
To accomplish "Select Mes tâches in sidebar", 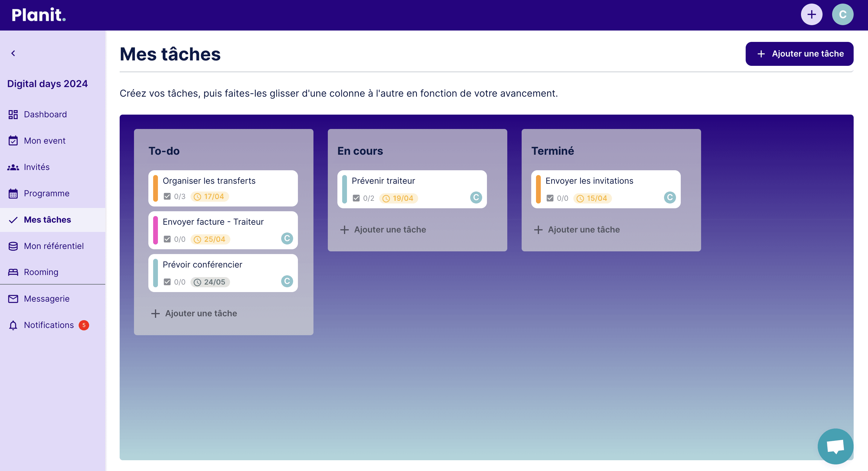I will pos(53,220).
